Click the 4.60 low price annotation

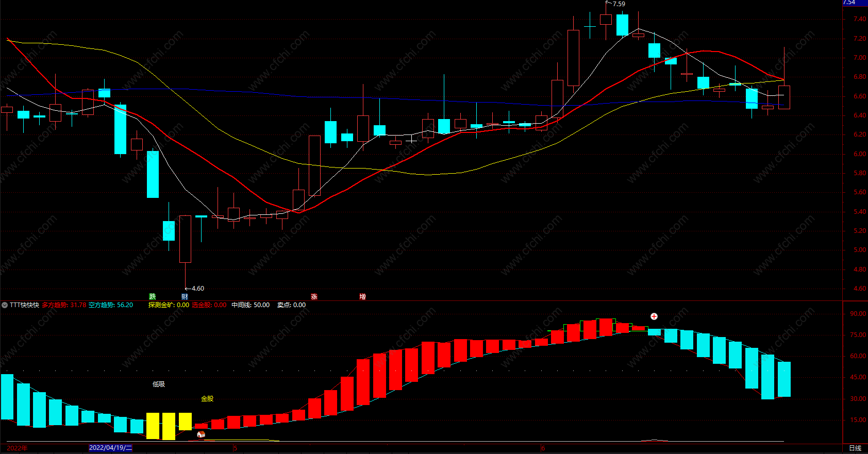197,289
